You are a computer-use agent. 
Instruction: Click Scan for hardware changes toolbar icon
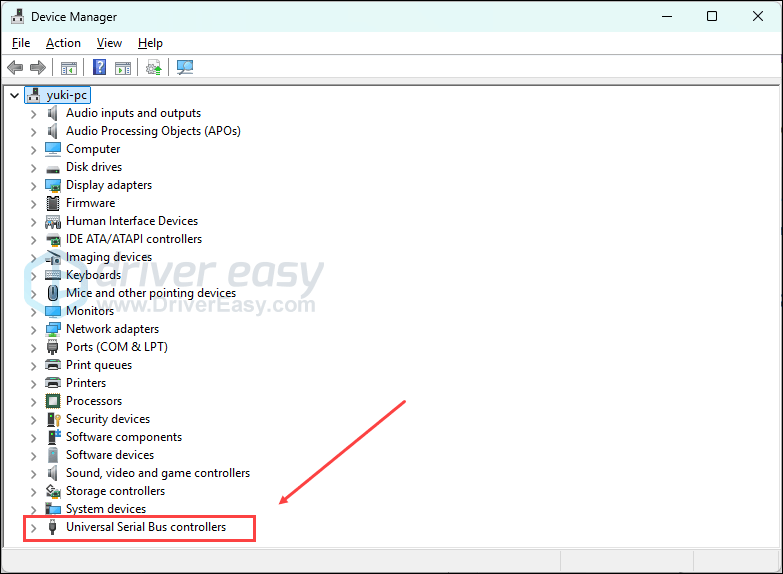185,67
